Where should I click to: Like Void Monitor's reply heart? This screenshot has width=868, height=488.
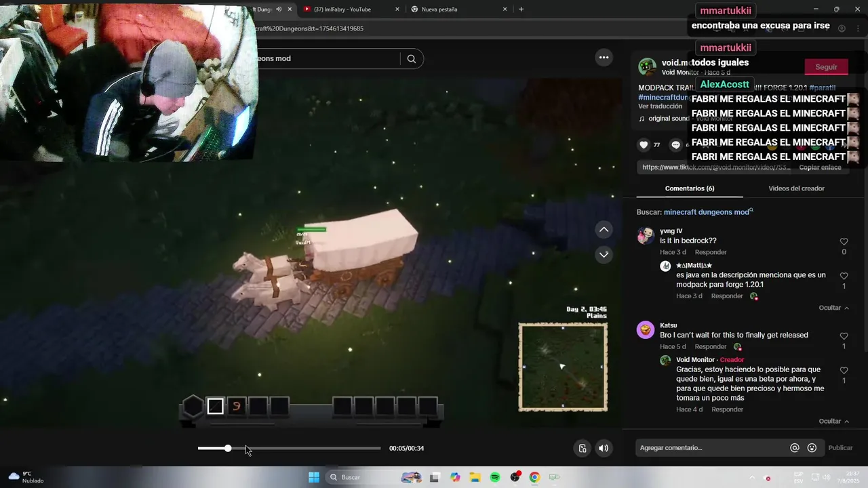pos(844,371)
